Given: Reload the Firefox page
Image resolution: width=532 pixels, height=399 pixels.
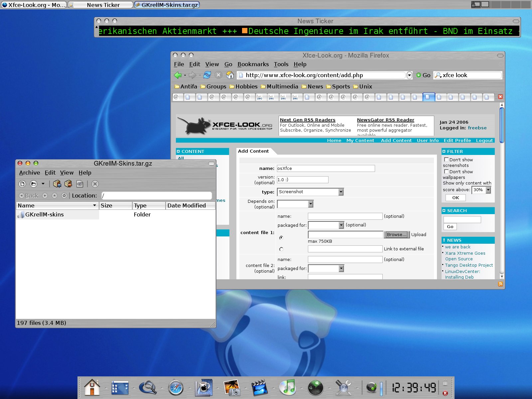Looking at the screenshot, I should 207,75.
